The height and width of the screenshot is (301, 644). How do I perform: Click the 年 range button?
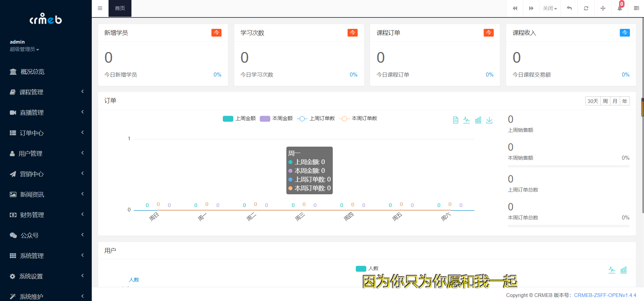point(625,101)
